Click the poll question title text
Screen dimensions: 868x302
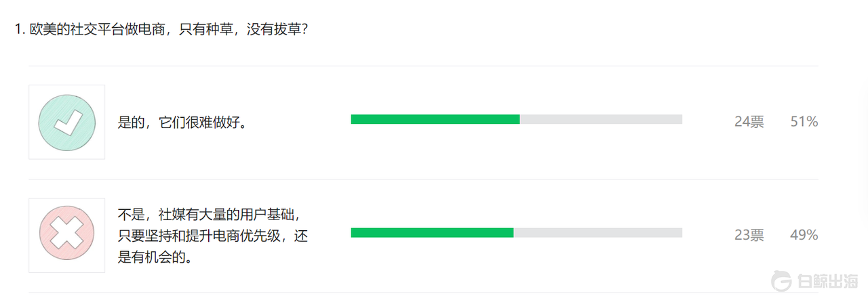tap(170, 30)
